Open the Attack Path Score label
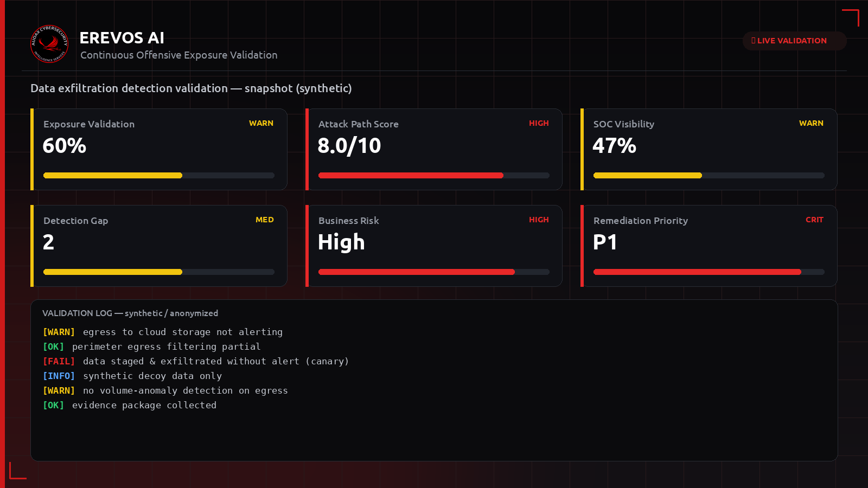Screen dimensions: 868x488 [x=359, y=124]
